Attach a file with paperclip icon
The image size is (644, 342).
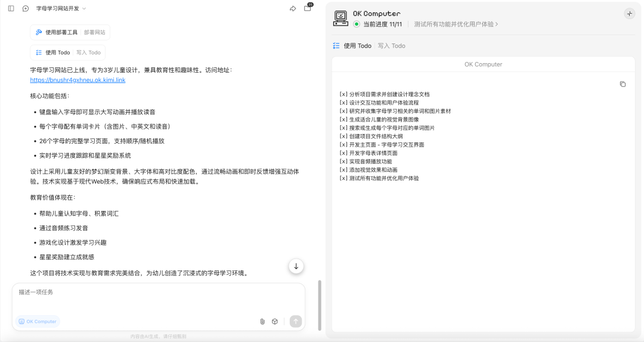pyautogui.click(x=262, y=322)
